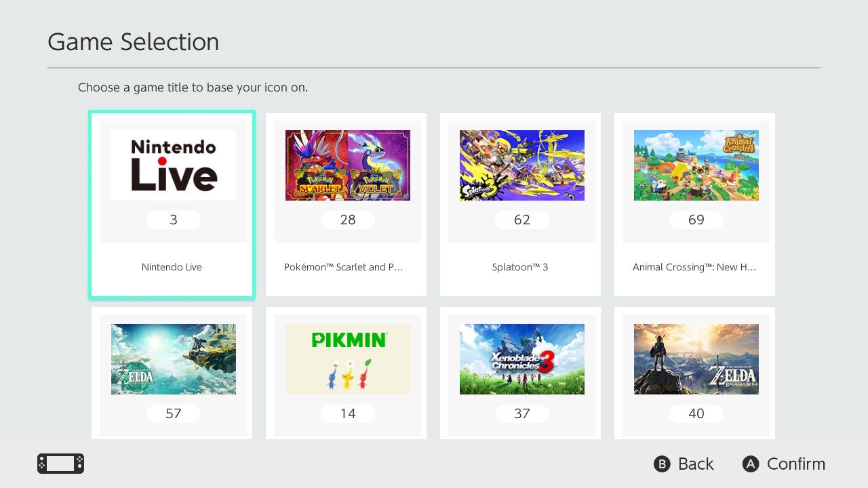
Task: Click the icon count badge '40'
Action: click(696, 413)
